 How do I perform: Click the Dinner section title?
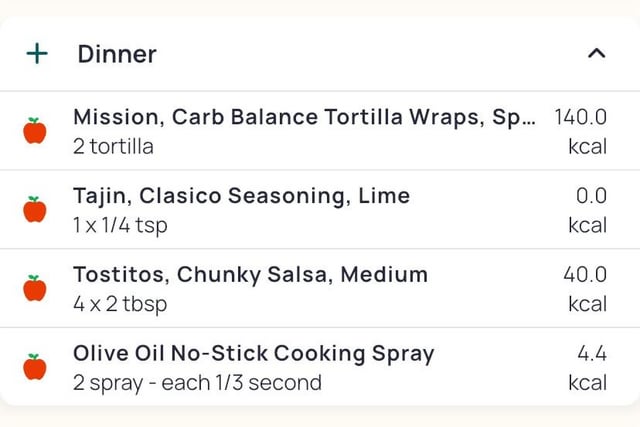coord(116,54)
